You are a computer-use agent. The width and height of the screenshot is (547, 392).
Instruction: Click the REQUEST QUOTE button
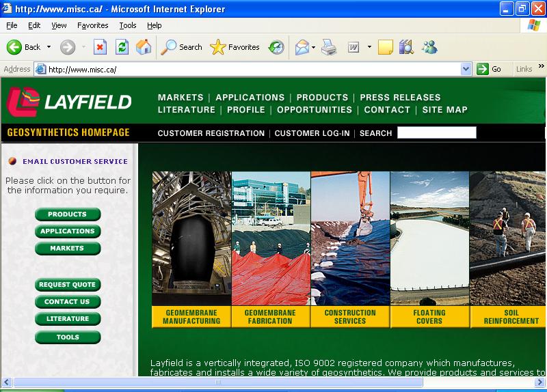click(x=68, y=285)
